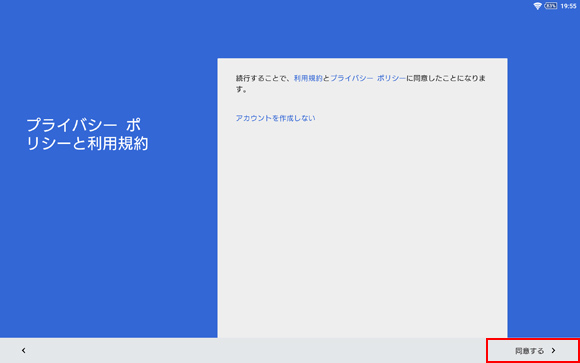Open the プライバシー ポリシー link
580x363 pixels.
point(368,78)
